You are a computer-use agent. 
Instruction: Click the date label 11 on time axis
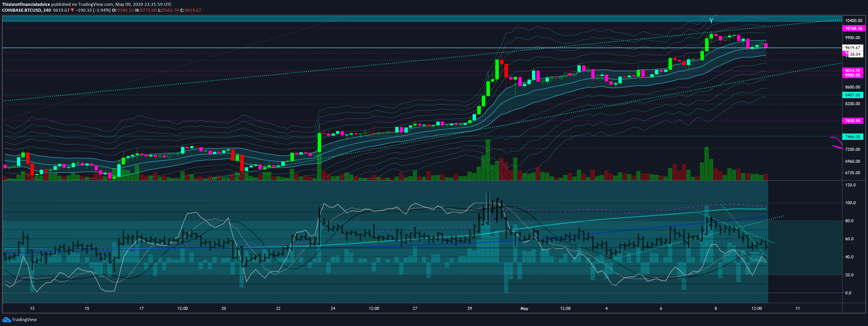pyautogui.click(x=798, y=308)
